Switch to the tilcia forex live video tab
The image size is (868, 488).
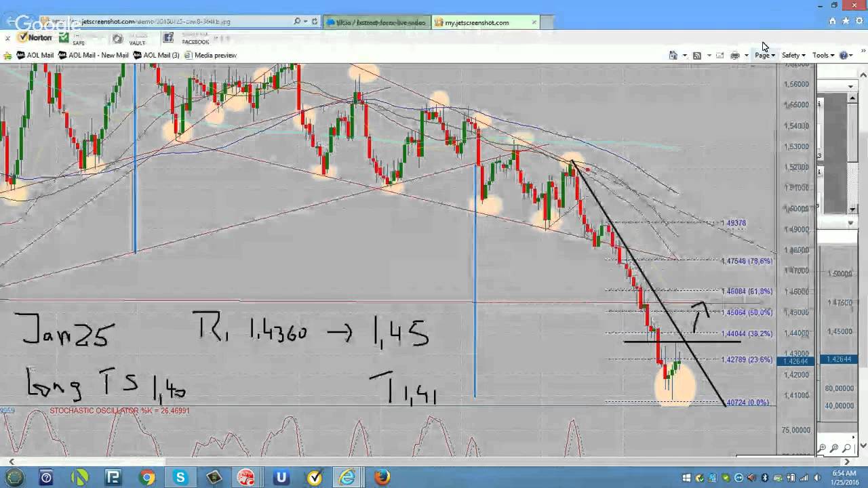376,22
